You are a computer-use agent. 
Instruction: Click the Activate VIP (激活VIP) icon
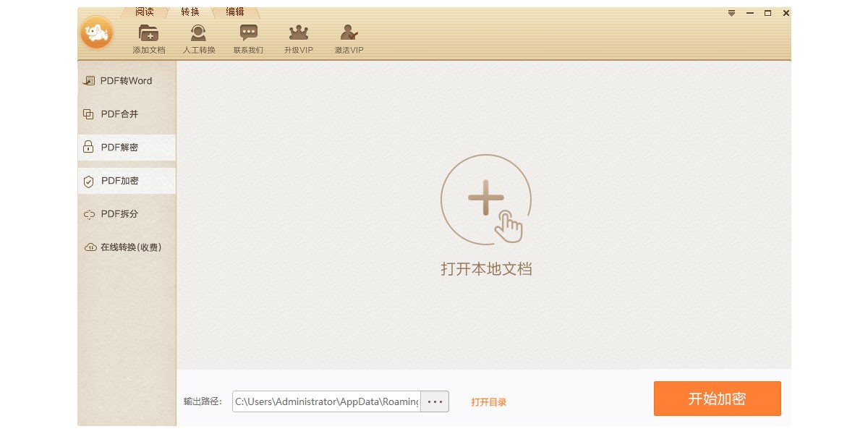click(349, 33)
